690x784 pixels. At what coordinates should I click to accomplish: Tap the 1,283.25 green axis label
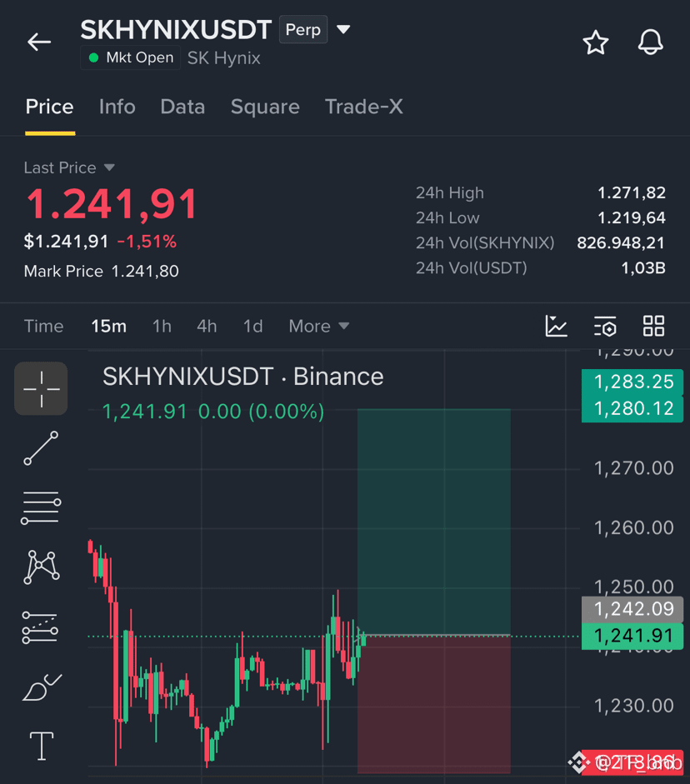632,382
